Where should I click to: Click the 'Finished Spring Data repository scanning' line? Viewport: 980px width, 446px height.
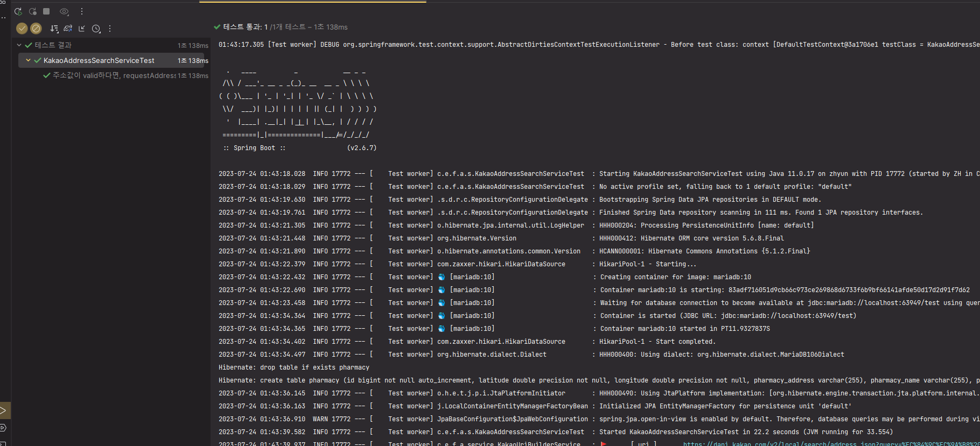[x=571, y=213]
